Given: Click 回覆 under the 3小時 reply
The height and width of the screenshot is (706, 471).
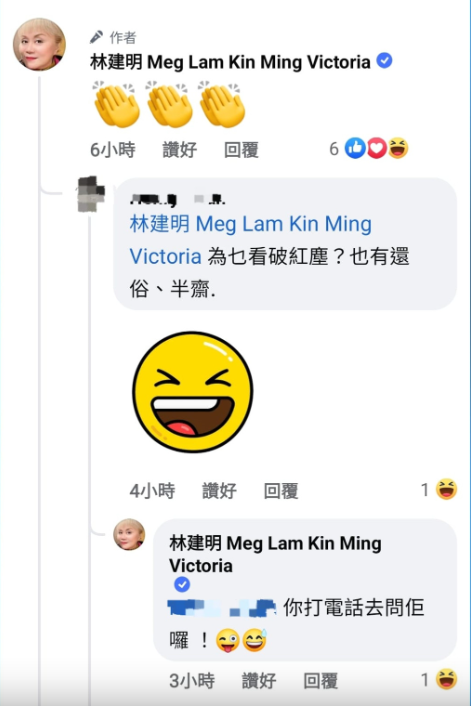Looking at the screenshot, I should pyautogui.click(x=321, y=681).
